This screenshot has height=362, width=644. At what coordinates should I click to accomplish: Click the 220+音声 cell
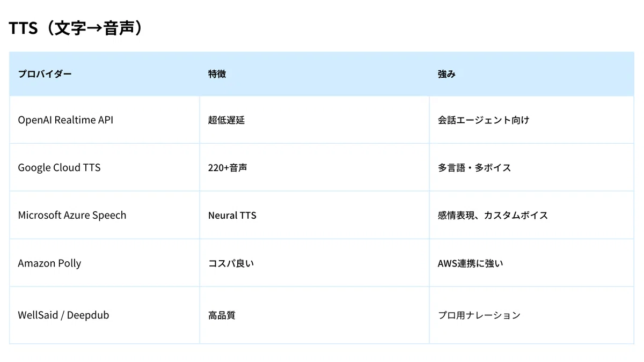coord(314,167)
